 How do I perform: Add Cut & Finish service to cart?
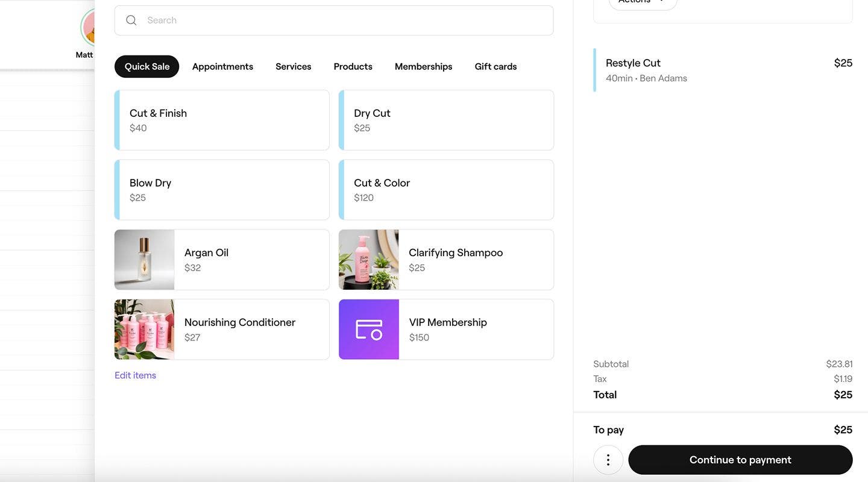(222, 120)
